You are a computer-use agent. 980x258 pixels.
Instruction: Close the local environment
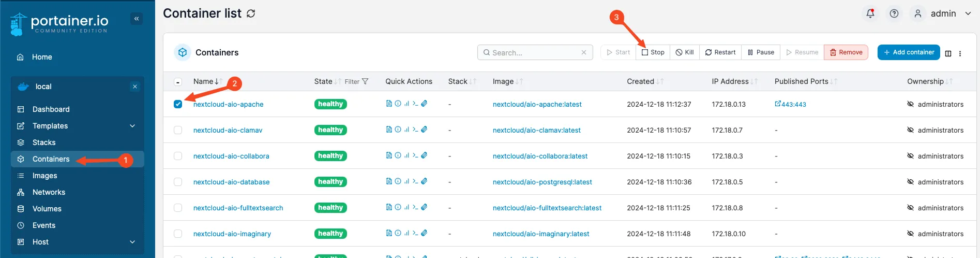click(135, 87)
